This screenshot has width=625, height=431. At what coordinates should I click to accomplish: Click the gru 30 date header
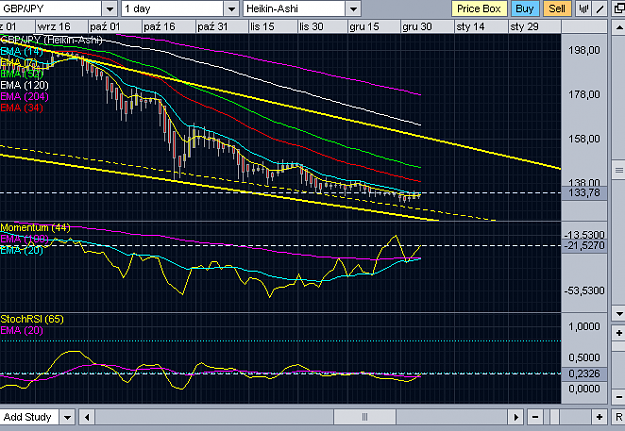[427, 27]
